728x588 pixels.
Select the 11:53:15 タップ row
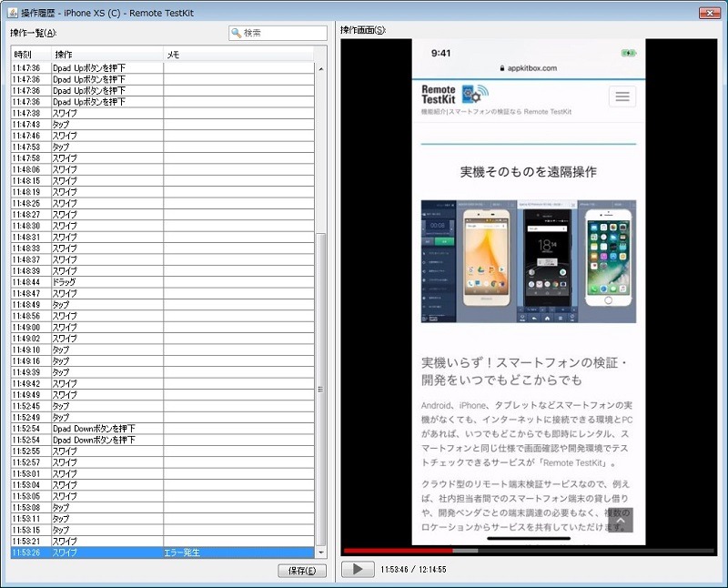pyautogui.click(x=163, y=530)
